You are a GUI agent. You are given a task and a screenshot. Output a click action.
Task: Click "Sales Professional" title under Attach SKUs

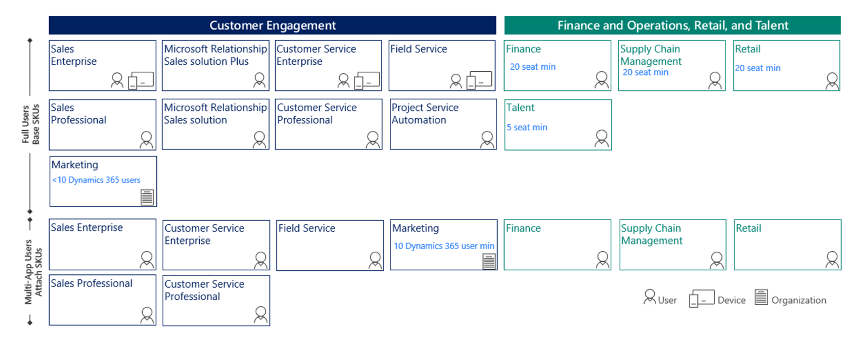click(91, 283)
